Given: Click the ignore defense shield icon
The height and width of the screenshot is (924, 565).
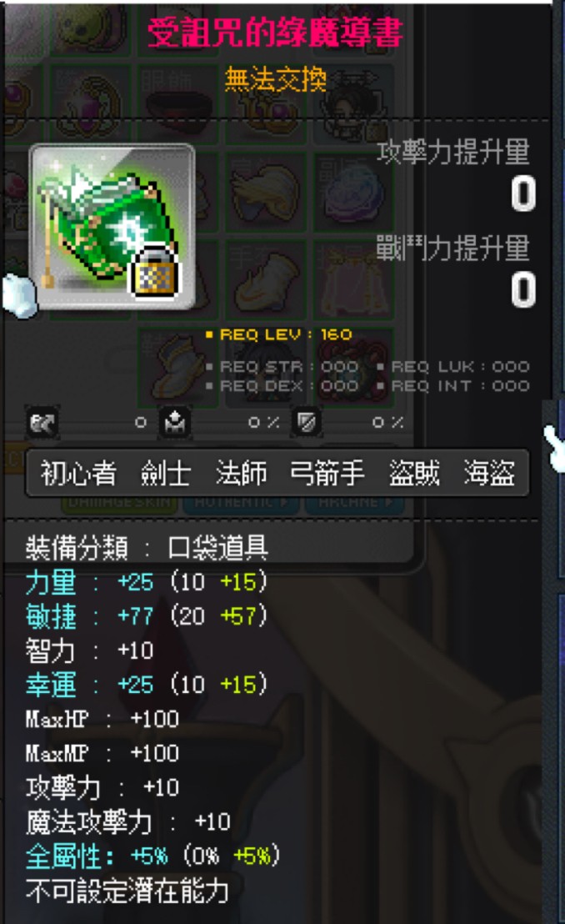Looking at the screenshot, I should coord(307,422).
